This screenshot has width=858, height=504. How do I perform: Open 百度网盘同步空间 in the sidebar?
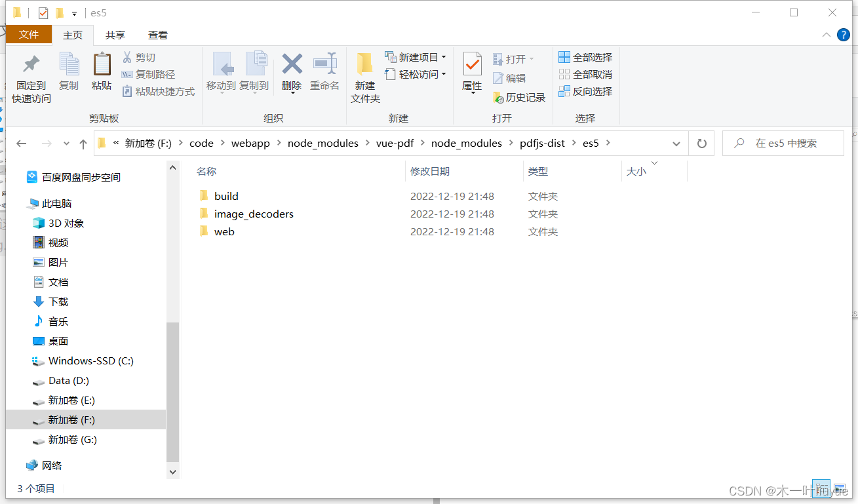(81, 177)
